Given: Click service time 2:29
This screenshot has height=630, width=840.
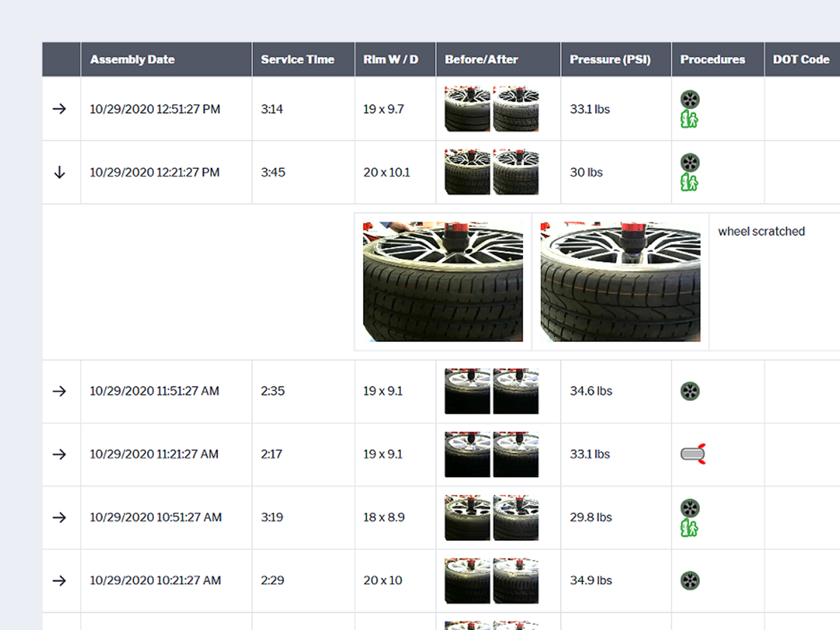Looking at the screenshot, I should coord(272,580).
